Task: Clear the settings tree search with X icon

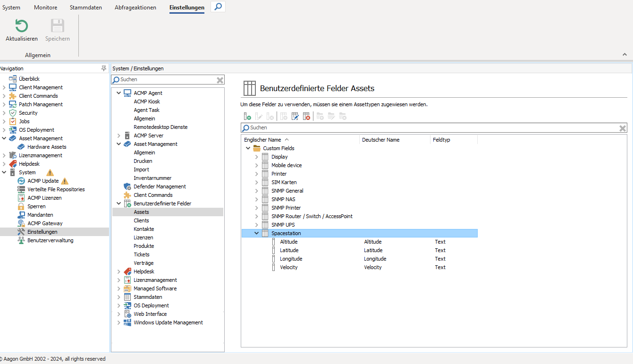Action: click(220, 80)
